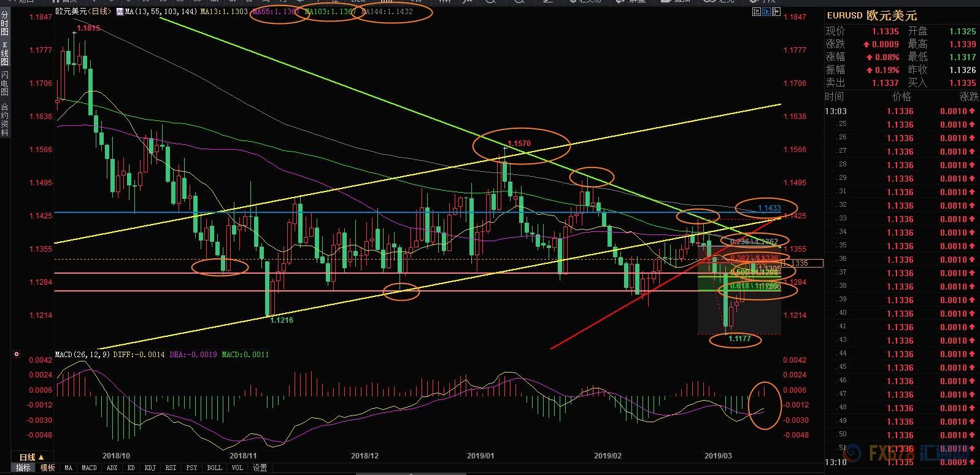Apply the MA indicator from bottom bar
The image size is (980, 475).
pyautogui.click(x=68, y=468)
